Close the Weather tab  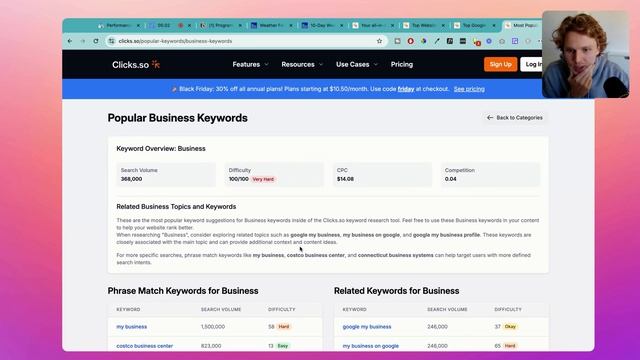(291, 25)
